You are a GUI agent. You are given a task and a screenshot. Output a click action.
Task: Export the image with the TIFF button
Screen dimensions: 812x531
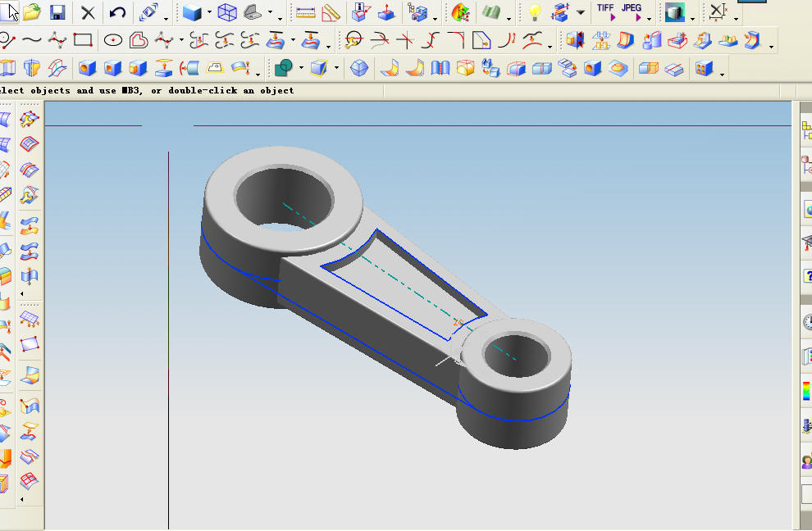605,11
